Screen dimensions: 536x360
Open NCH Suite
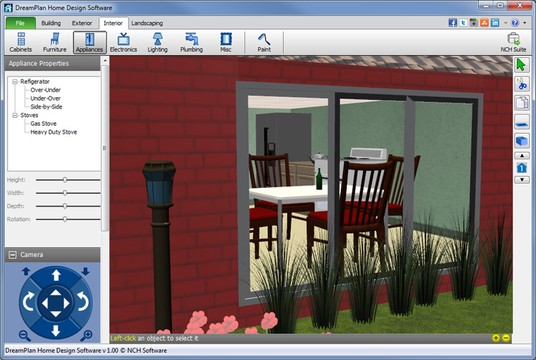point(513,42)
